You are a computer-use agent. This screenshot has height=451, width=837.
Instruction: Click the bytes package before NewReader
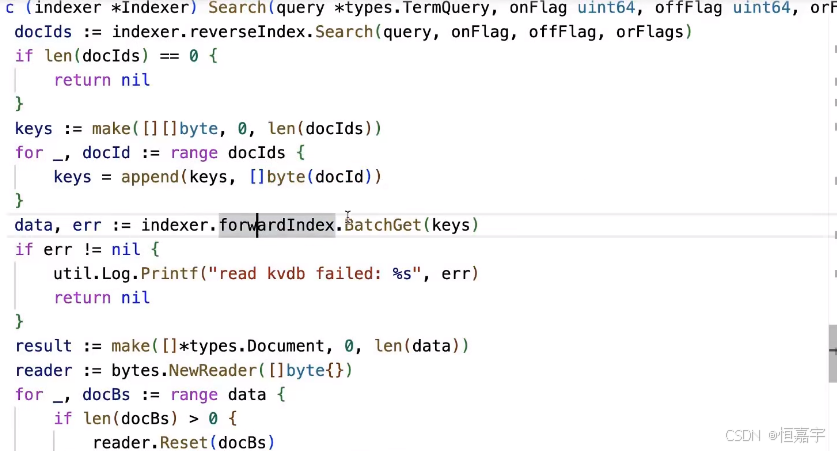tap(136, 370)
